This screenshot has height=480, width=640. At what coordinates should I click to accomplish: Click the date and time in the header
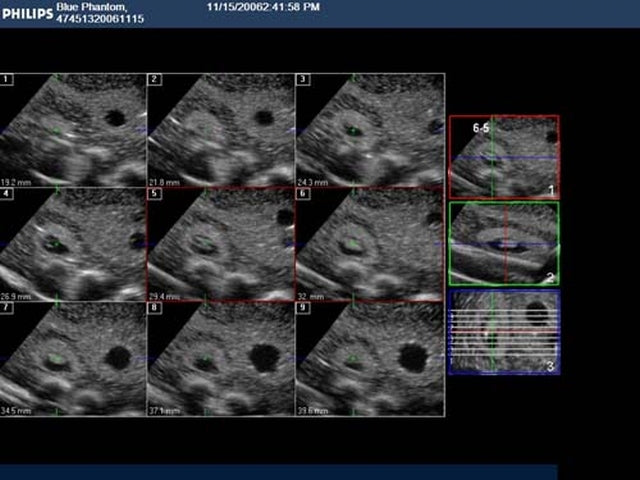coord(264,7)
